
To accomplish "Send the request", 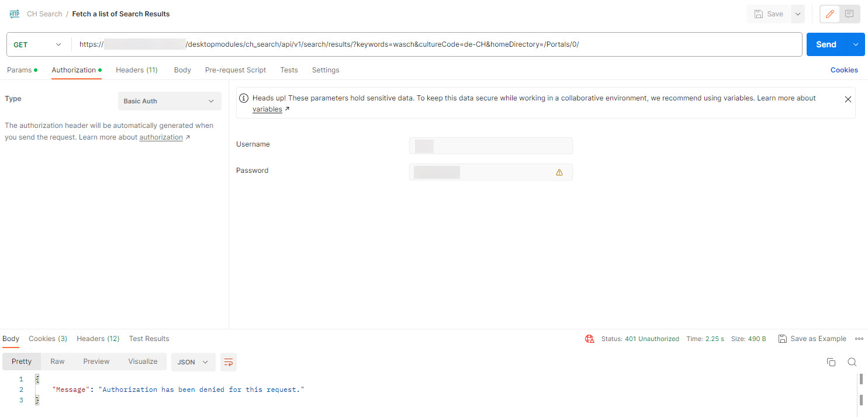I will click(x=826, y=44).
